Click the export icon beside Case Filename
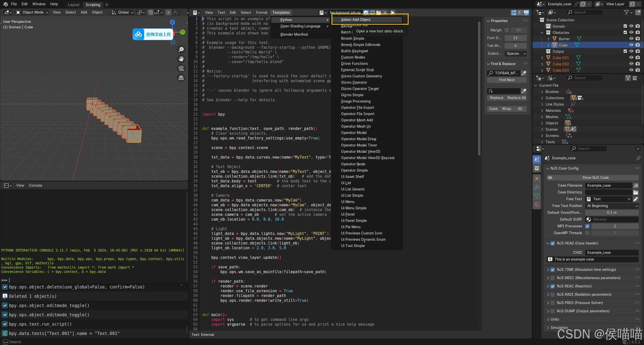644x345 pixels. pyautogui.click(x=636, y=185)
